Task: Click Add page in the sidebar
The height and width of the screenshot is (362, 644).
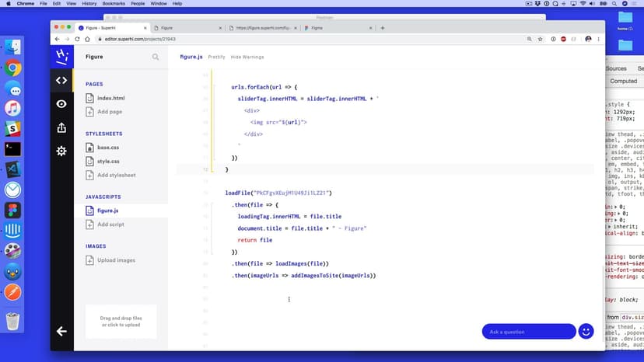Action: point(110,112)
